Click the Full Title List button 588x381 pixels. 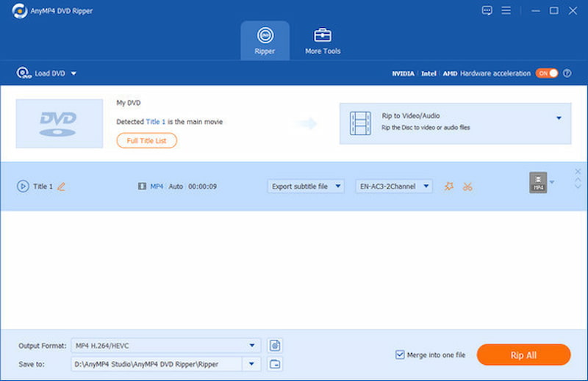tap(146, 140)
